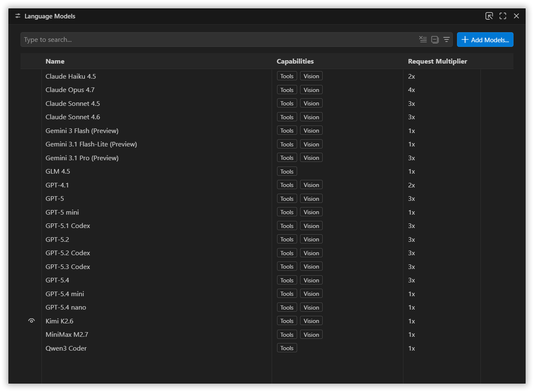This screenshot has width=534, height=392.
Task: Click the Tools badge for GLM 4.5
Action: pyautogui.click(x=287, y=172)
